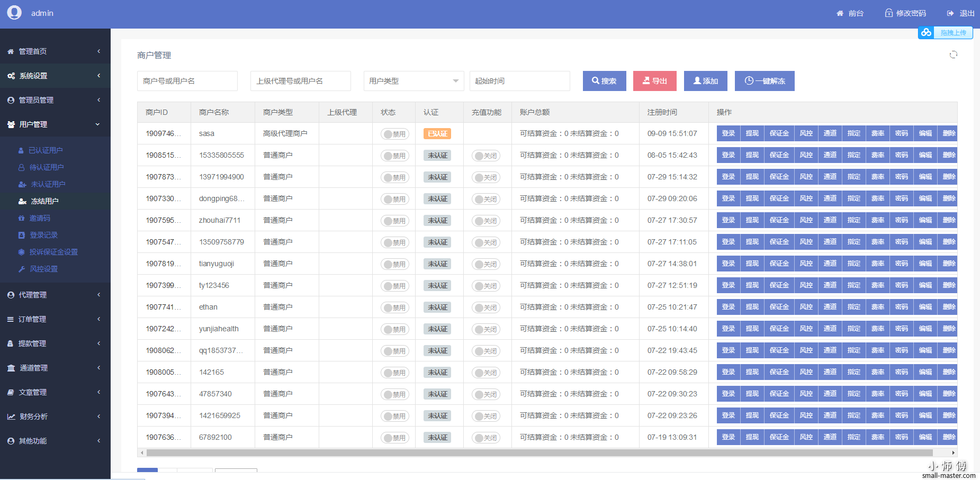Expand the 管理首页 menu chevron
Screen dimensions: 980x480
pyautogui.click(x=99, y=51)
